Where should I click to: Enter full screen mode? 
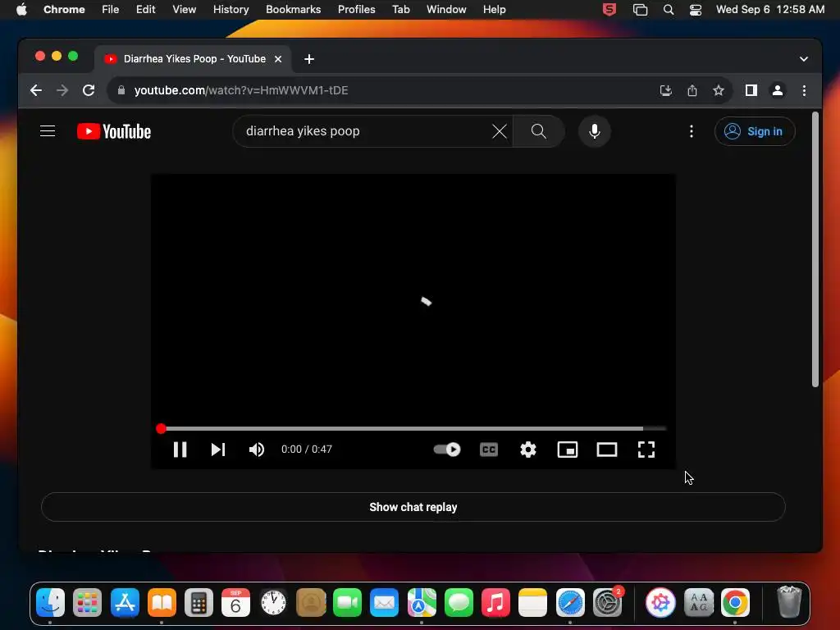click(646, 450)
